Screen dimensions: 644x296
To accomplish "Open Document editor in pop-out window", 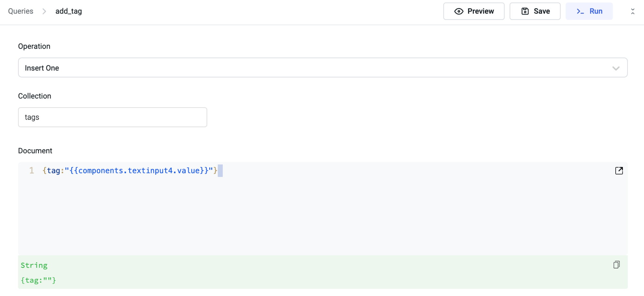I will pos(619,171).
